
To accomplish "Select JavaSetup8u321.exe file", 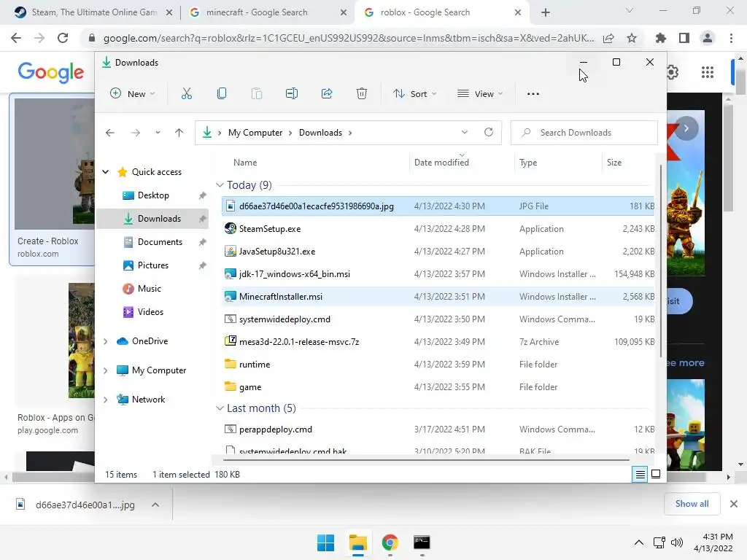I will (438, 252).
